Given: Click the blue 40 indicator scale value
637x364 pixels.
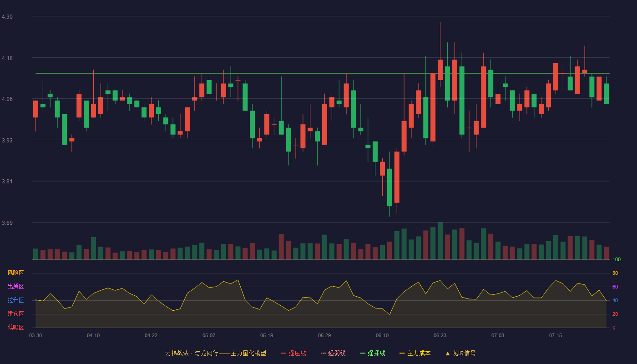Looking at the screenshot, I should [615, 300].
